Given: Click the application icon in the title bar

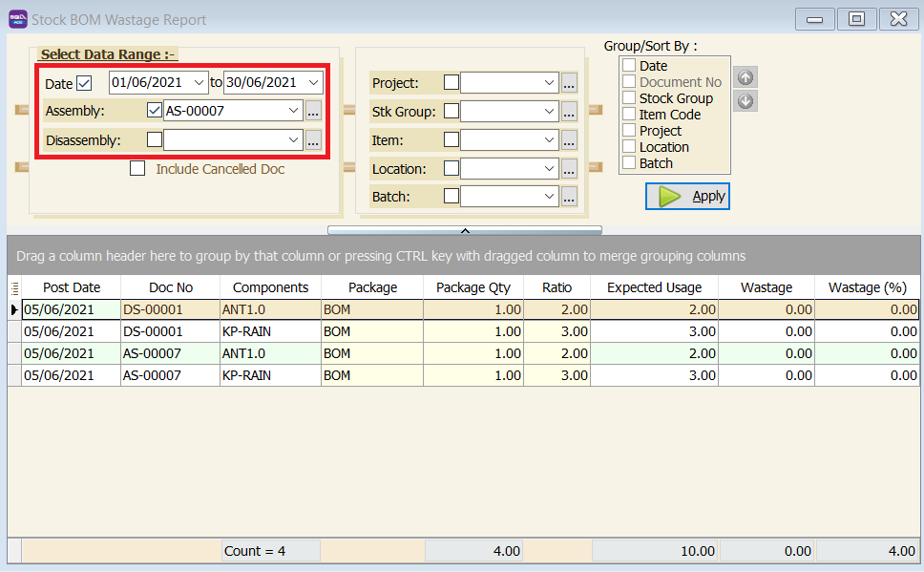Looking at the screenshot, I should point(17,18).
